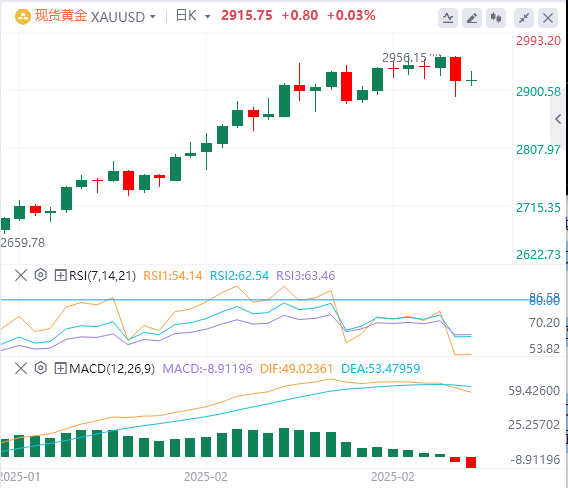The image size is (568, 488).
Task: Click the 2956.15 high price marker
Action: coord(404,58)
